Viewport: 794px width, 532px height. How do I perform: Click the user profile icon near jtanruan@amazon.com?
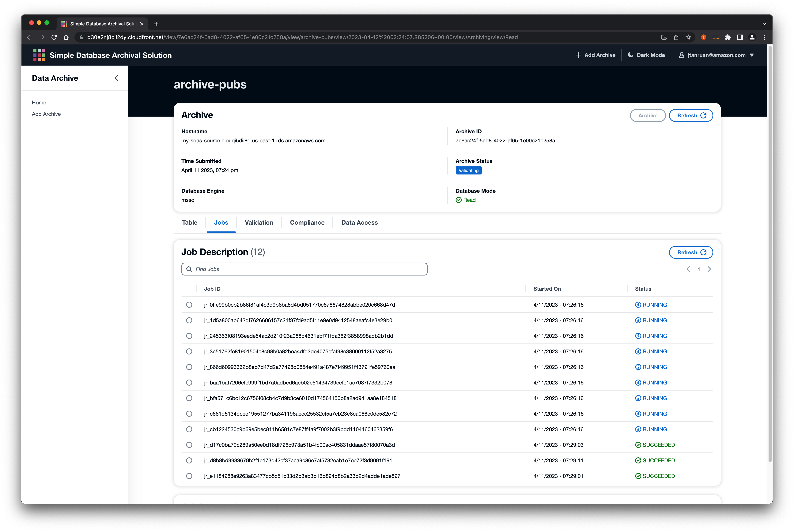click(x=682, y=55)
